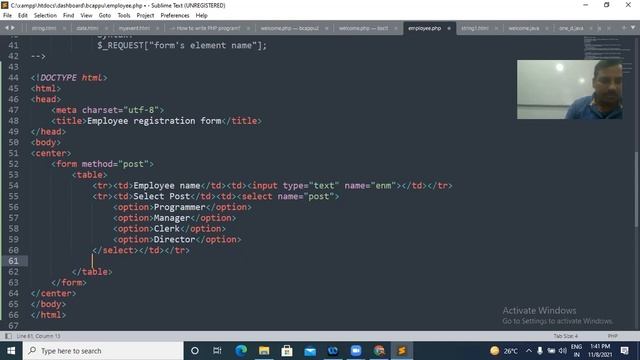Switch to the welcome.php — bscit tab
Viewport: 640px width, 360px height.
363,28
